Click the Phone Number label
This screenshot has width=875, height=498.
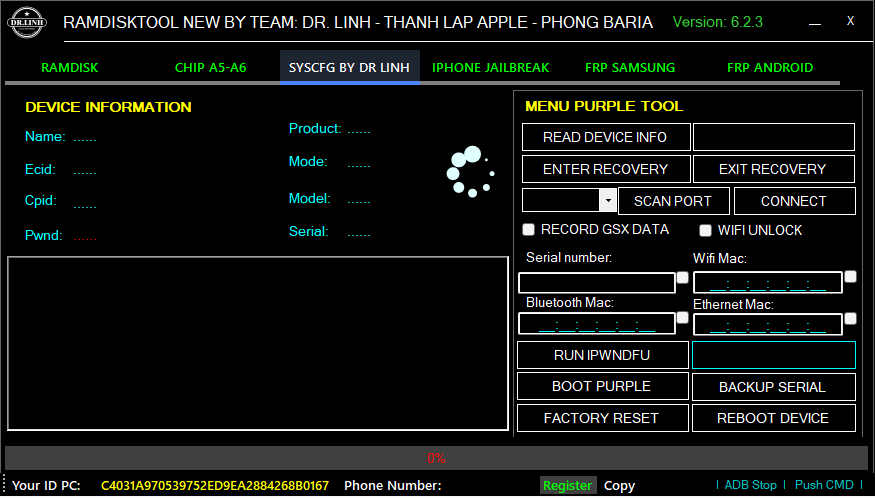click(393, 486)
